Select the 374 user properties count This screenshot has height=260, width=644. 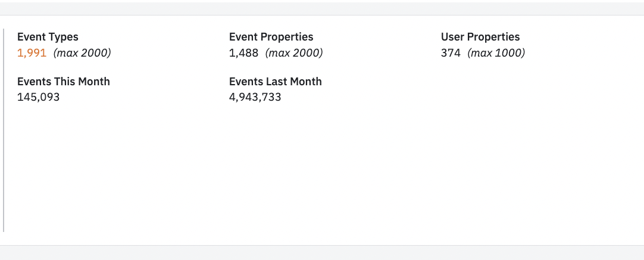pyautogui.click(x=451, y=53)
